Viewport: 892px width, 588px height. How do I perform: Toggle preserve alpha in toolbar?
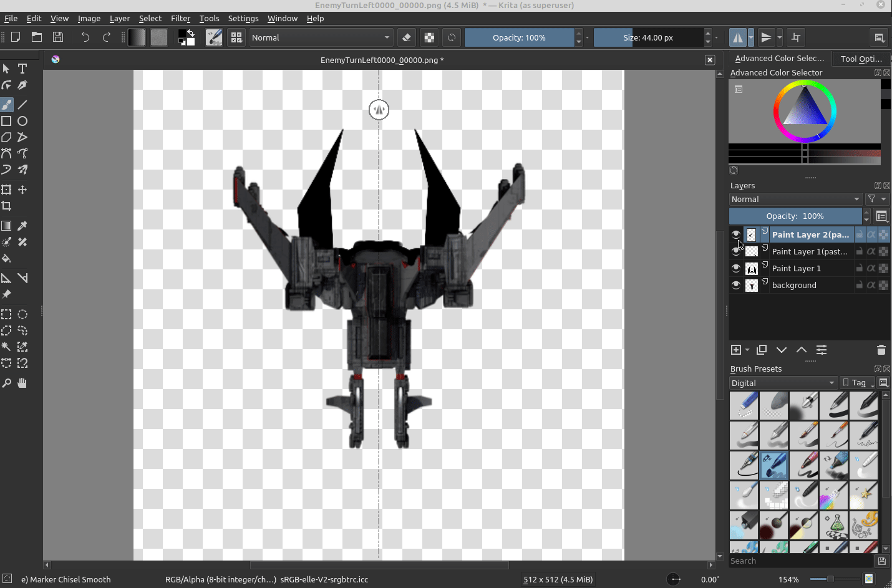click(429, 37)
